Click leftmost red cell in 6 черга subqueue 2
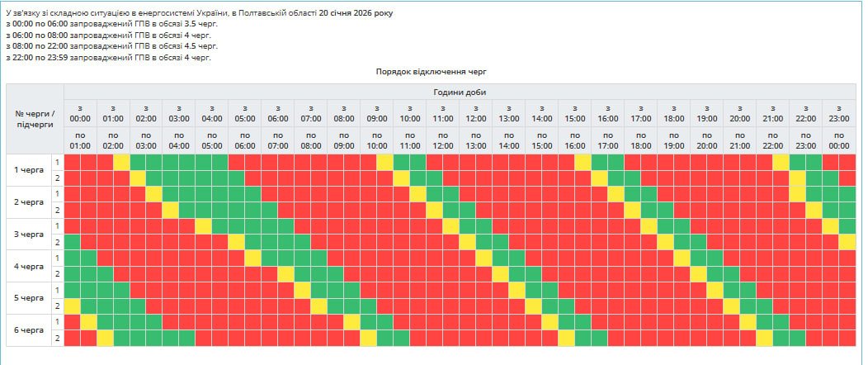Viewport: 868px width, 365px height. coord(73,339)
